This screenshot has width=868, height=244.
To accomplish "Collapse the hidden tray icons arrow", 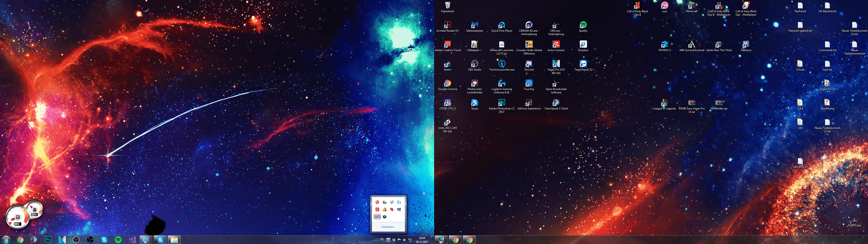I will coord(388,240).
